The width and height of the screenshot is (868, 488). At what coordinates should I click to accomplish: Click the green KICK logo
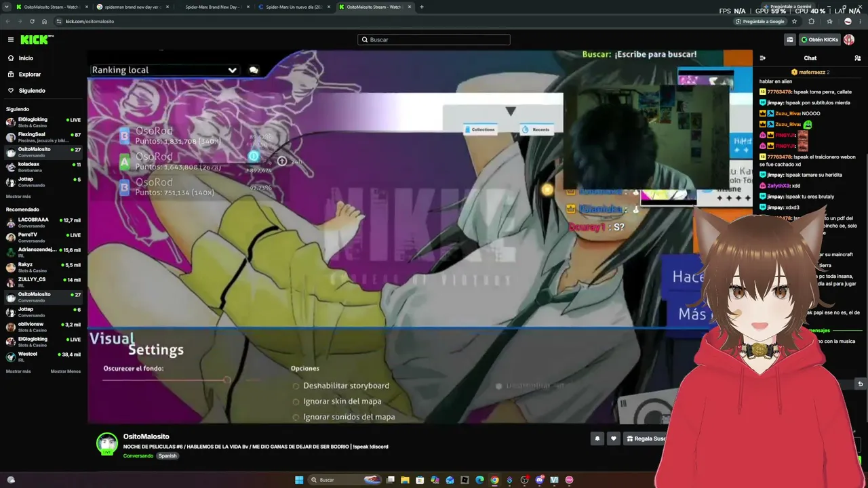coord(37,40)
